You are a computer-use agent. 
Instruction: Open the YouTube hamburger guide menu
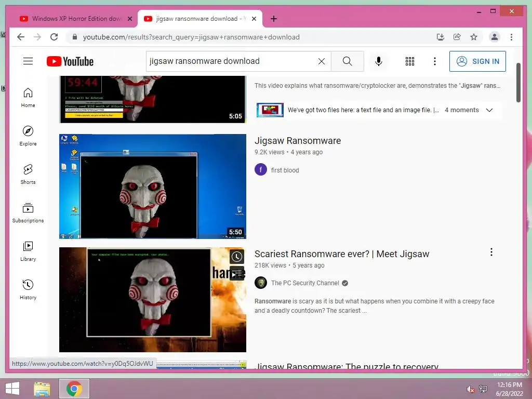28,61
